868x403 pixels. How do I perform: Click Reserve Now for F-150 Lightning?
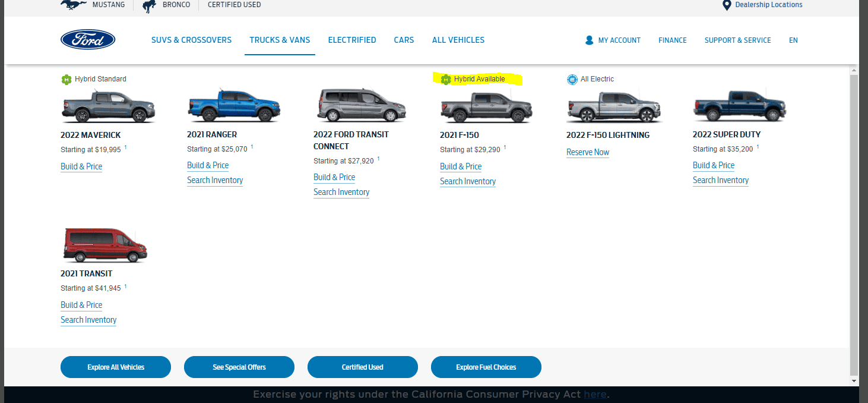pos(588,152)
